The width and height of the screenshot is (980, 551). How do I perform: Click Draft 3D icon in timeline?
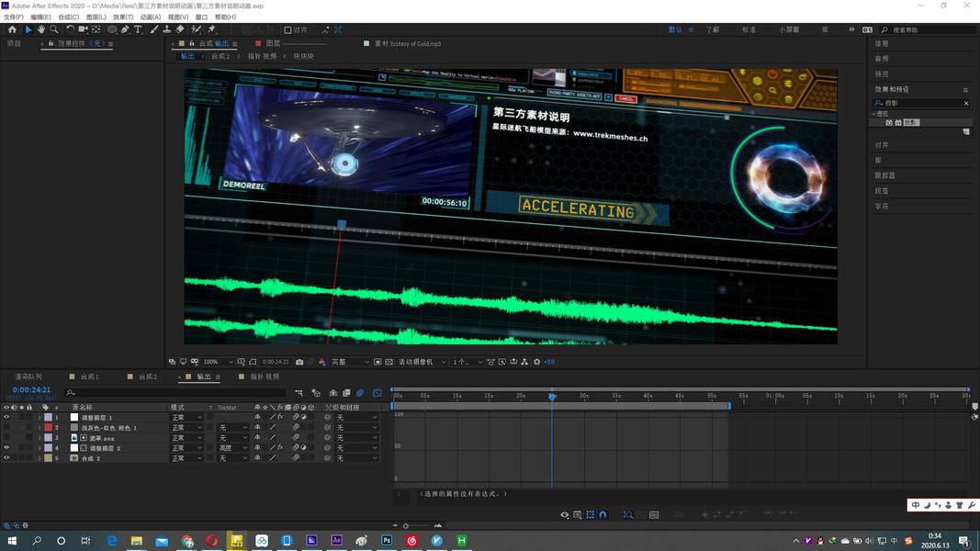tap(316, 393)
